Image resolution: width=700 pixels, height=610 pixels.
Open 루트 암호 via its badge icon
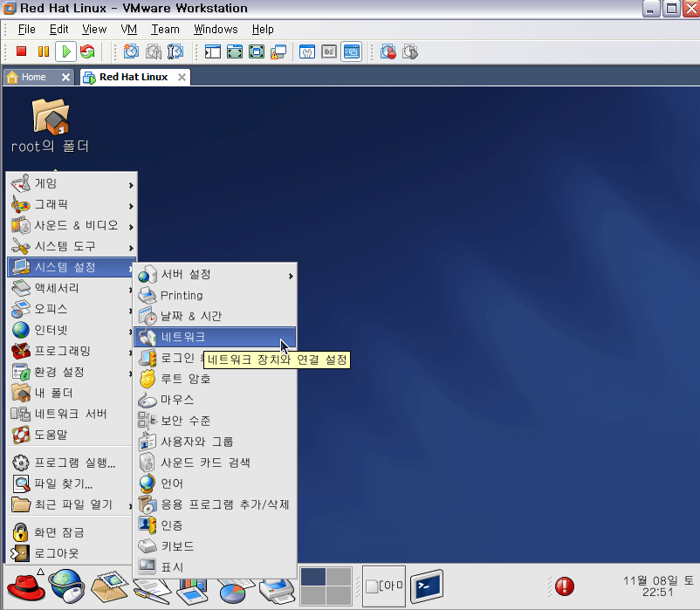coord(147,379)
